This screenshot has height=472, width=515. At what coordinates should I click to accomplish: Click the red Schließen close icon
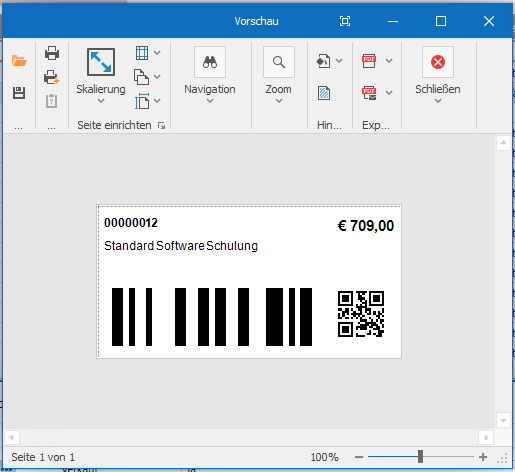point(438,62)
